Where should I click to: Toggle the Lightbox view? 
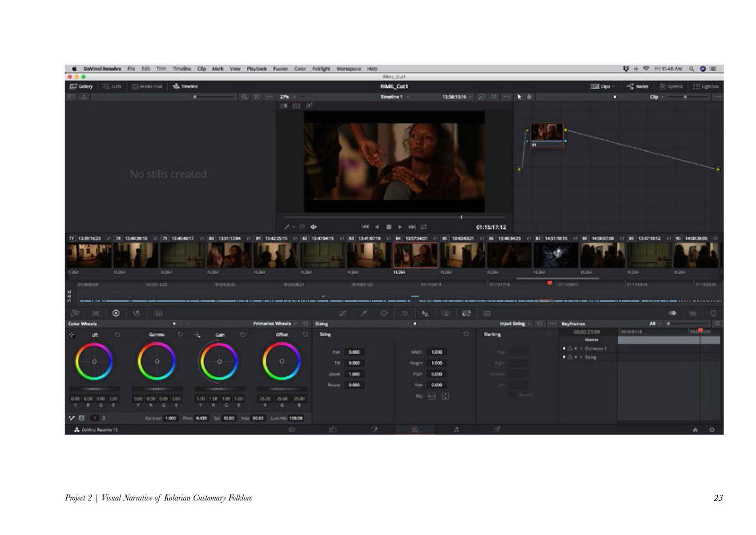click(x=706, y=86)
